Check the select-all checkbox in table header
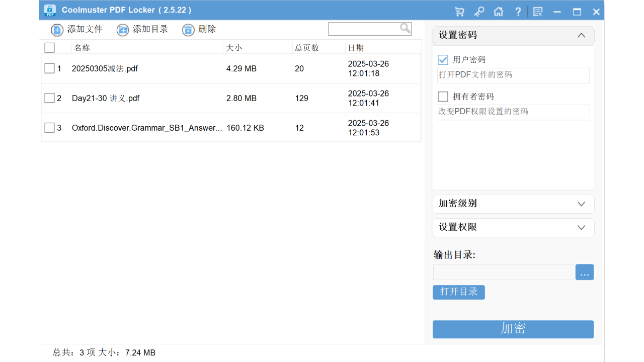 (x=49, y=47)
